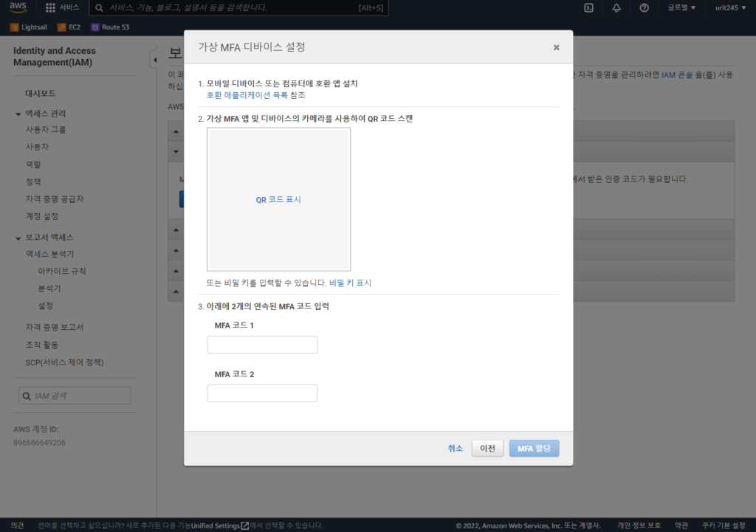
Task: Open notifications bell icon
Action: [616, 7]
